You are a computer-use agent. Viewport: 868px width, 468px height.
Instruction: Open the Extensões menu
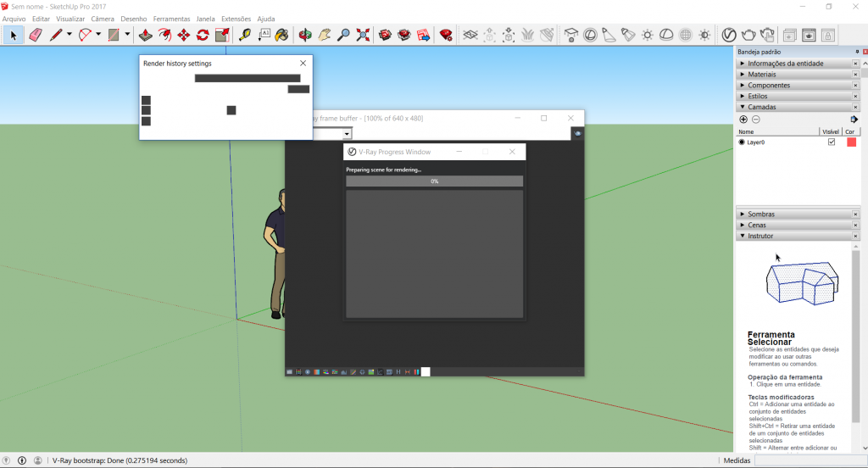tap(236, 19)
